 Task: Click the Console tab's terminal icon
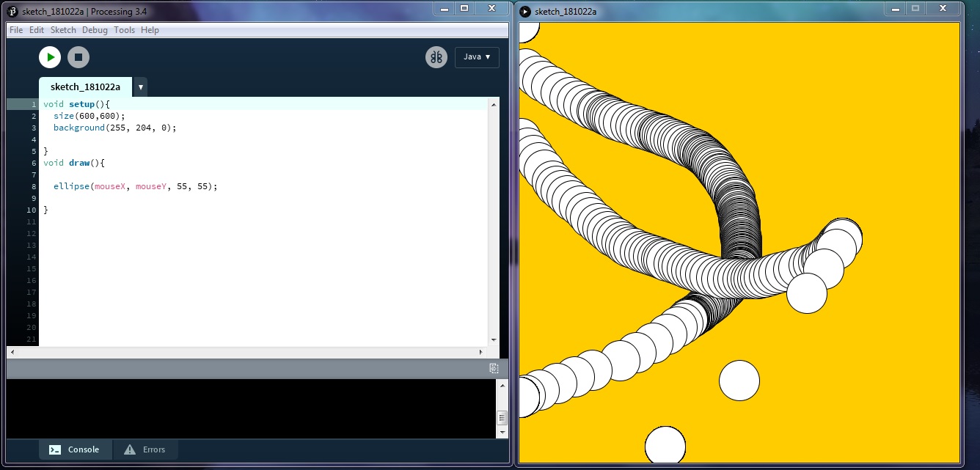[x=56, y=449]
